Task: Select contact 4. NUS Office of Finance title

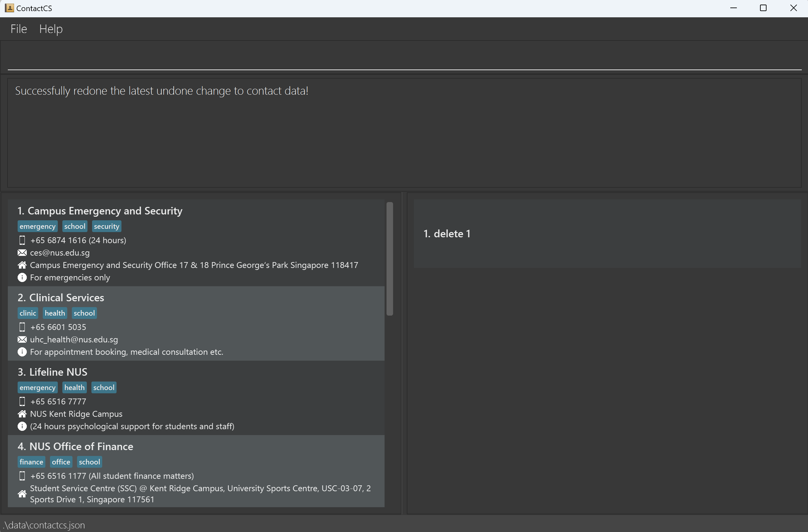Action: point(75,446)
